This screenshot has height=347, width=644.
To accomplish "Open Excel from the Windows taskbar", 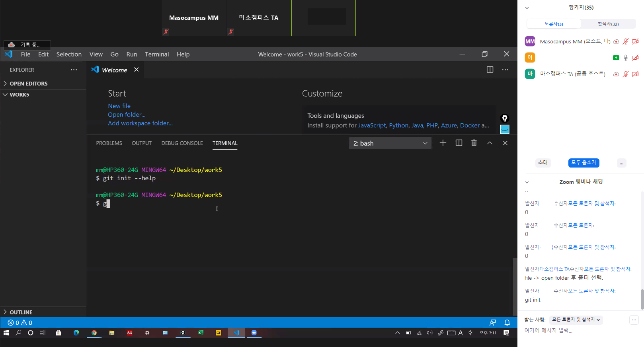I will pos(201,333).
